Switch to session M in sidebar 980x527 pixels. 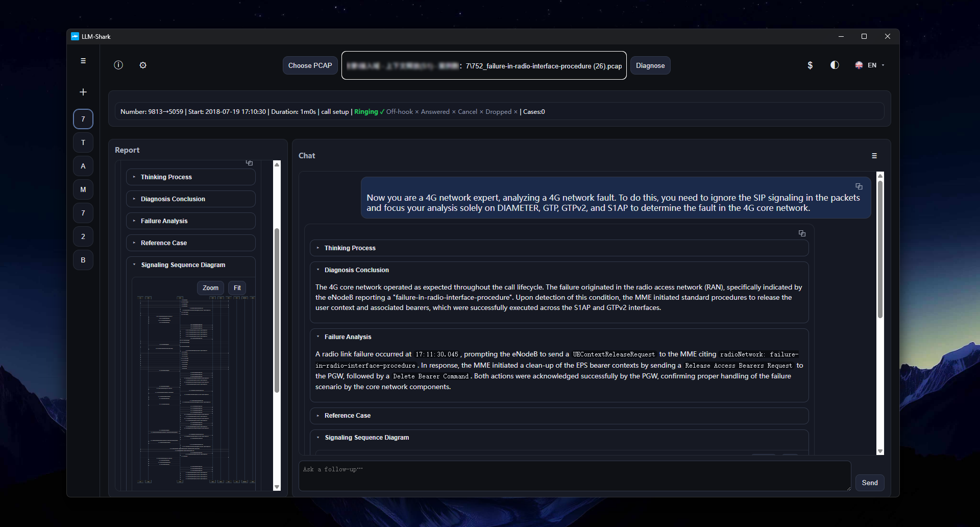[x=83, y=189]
